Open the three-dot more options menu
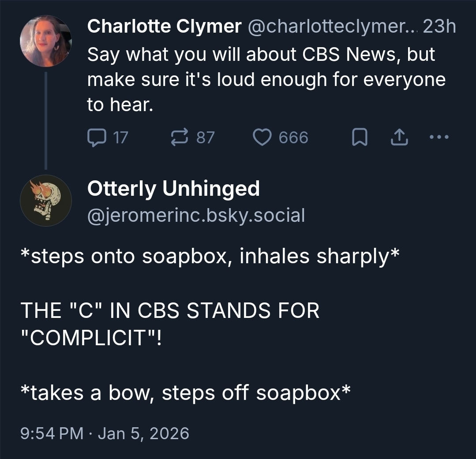476x459 pixels. pyautogui.click(x=439, y=138)
